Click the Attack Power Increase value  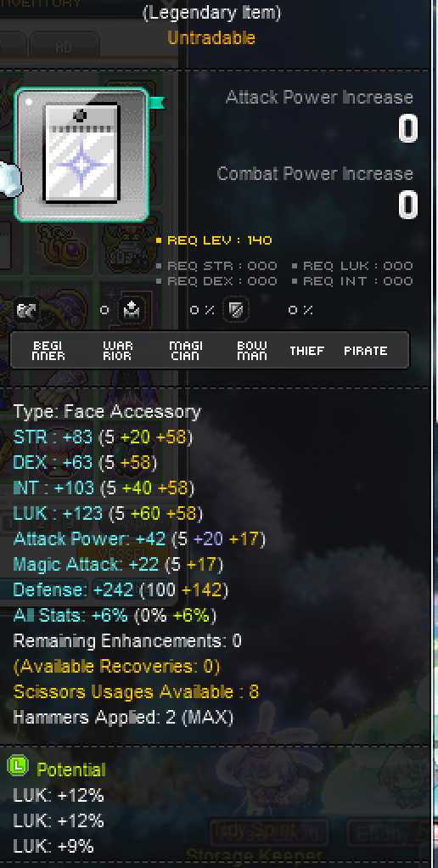click(x=407, y=129)
